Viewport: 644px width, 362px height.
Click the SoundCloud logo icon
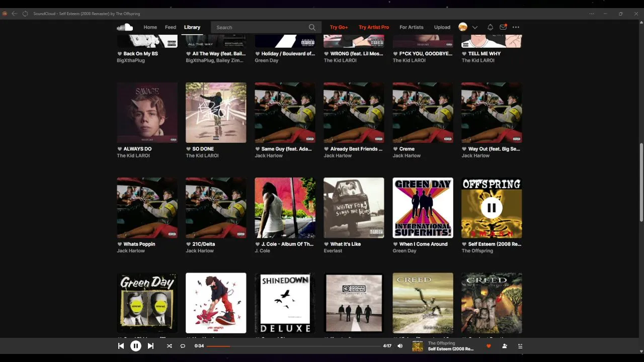(125, 27)
